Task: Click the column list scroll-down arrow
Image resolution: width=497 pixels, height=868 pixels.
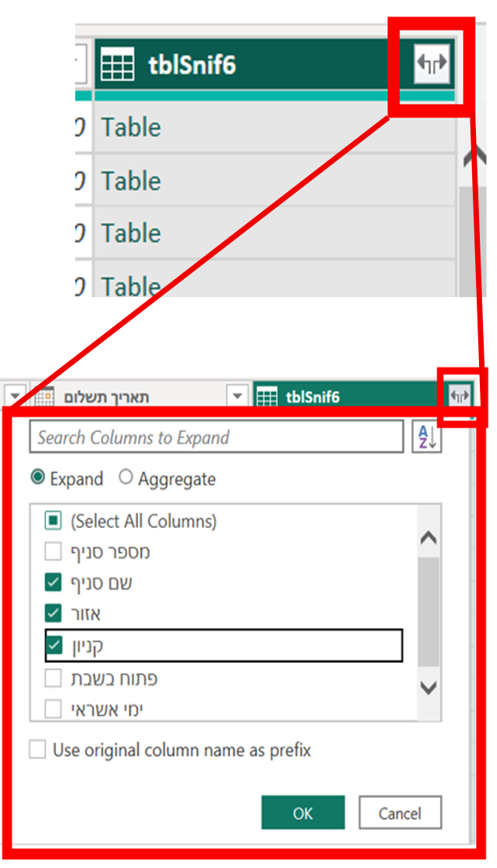Action: click(429, 688)
